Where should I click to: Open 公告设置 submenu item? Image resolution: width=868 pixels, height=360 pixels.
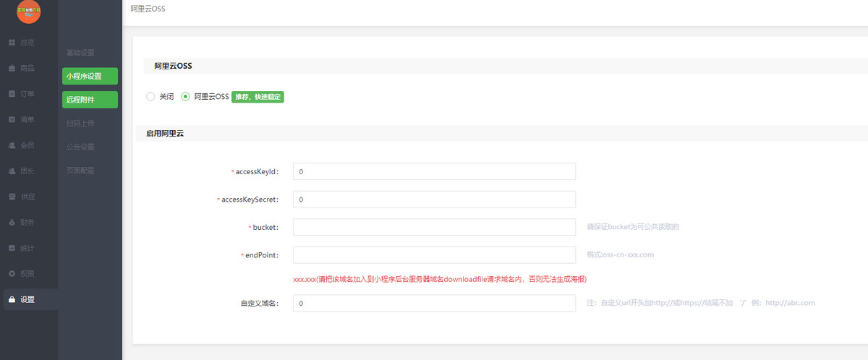(80, 147)
